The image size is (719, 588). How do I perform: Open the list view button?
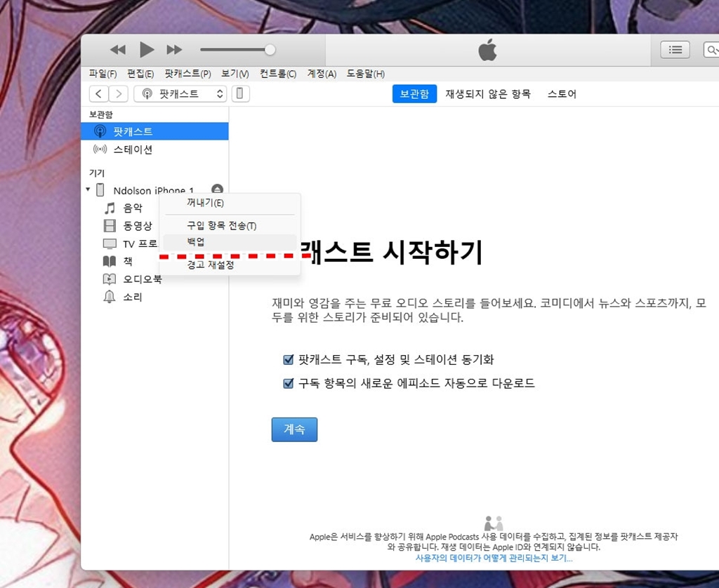coord(675,50)
